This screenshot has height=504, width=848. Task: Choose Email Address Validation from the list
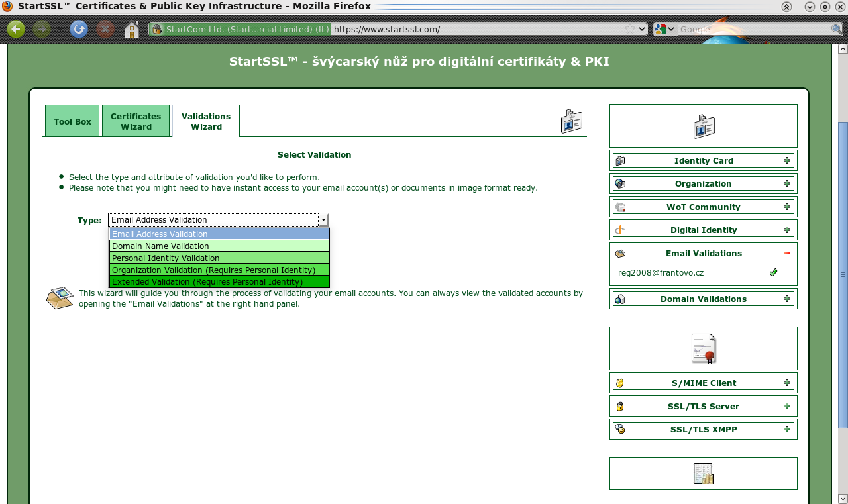[x=219, y=234]
